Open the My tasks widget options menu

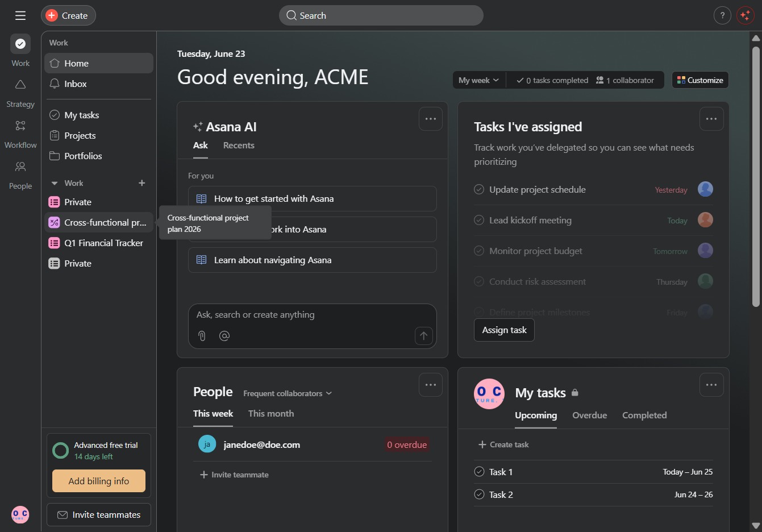pos(711,385)
